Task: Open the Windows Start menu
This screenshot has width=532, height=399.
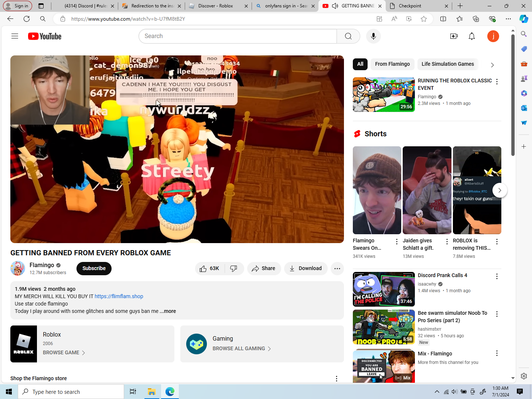Action: [x=9, y=392]
